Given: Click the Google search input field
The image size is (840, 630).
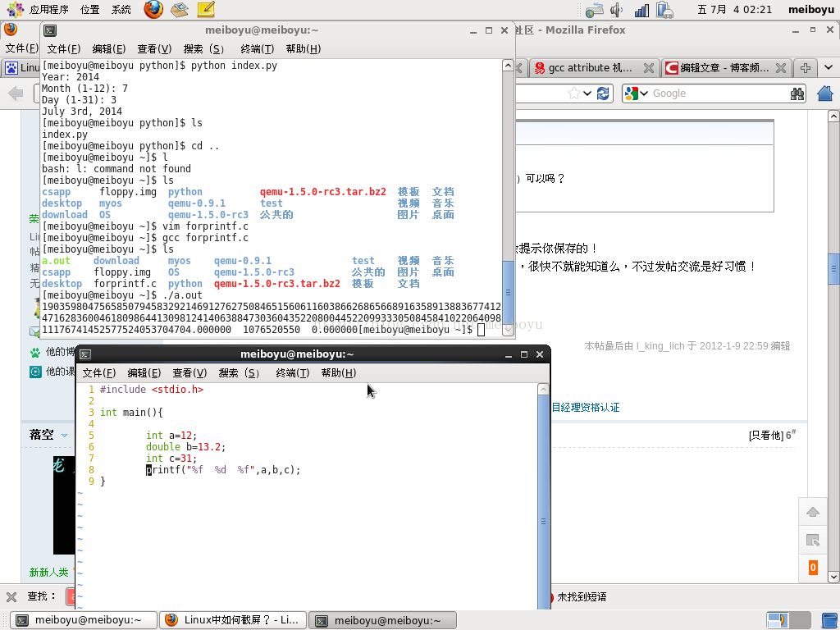Looking at the screenshot, I should tap(719, 94).
